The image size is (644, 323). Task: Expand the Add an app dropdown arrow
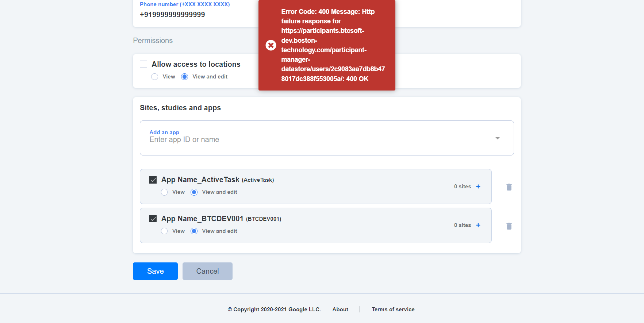(x=497, y=138)
